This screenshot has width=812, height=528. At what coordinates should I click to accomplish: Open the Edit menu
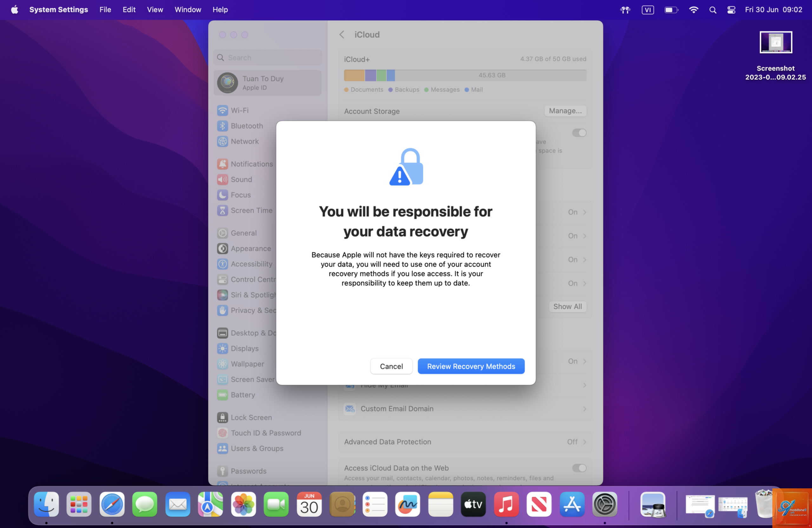[129, 10]
